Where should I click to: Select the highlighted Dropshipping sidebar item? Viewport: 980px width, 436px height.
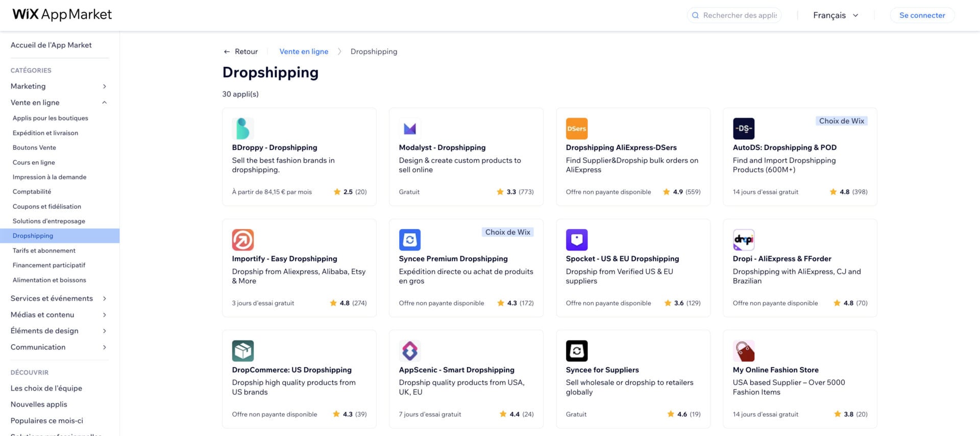[60, 236]
